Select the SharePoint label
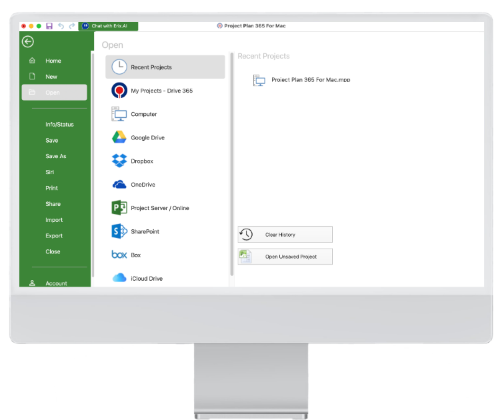The width and height of the screenshot is (504, 420). coord(145,231)
